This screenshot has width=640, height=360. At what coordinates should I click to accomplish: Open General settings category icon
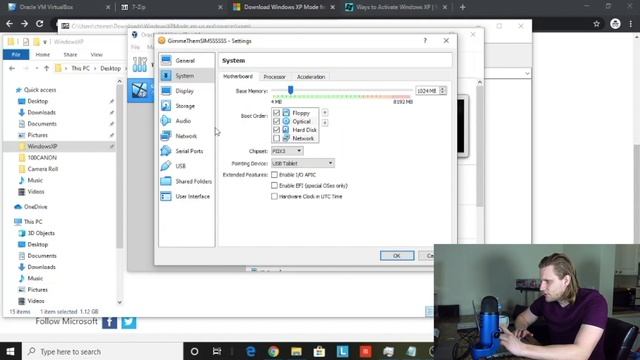pos(166,60)
